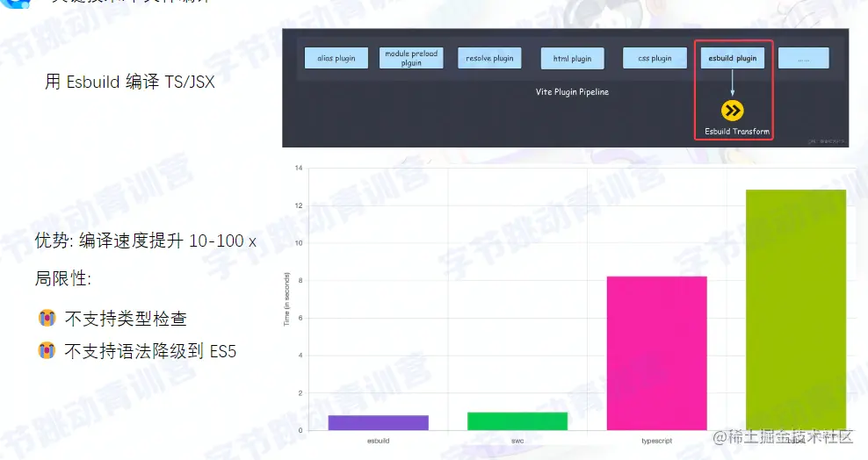Click the yellow Esbuild Transform arrow icon
The width and height of the screenshot is (868, 460).
click(x=733, y=111)
